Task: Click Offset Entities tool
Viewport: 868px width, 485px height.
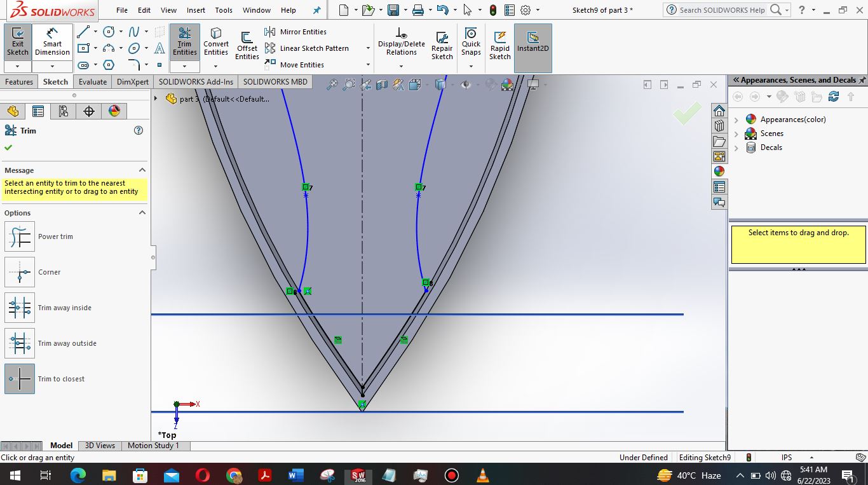Action: [x=247, y=46]
